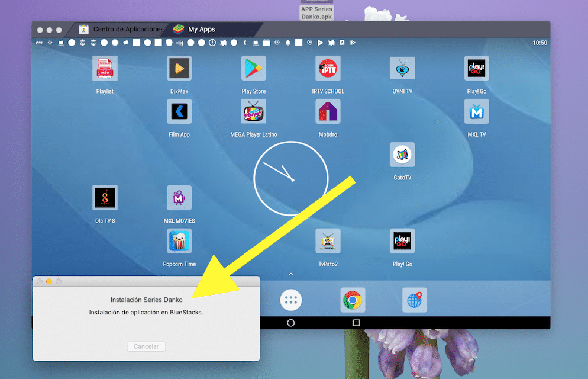This screenshot has height=379, width=588.
Task: Launch the Mobdro app
Action: 328,112
